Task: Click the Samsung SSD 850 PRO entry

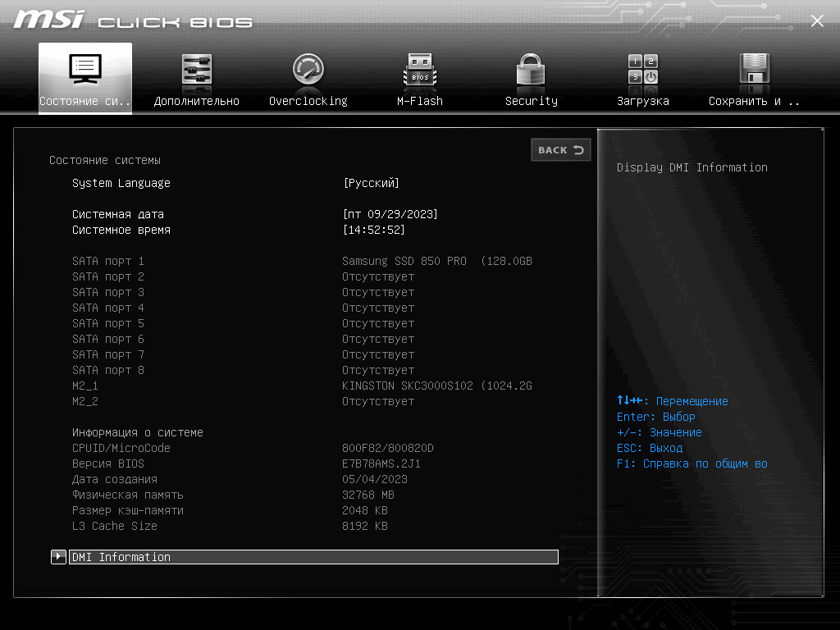Action: tap(437, 261)
